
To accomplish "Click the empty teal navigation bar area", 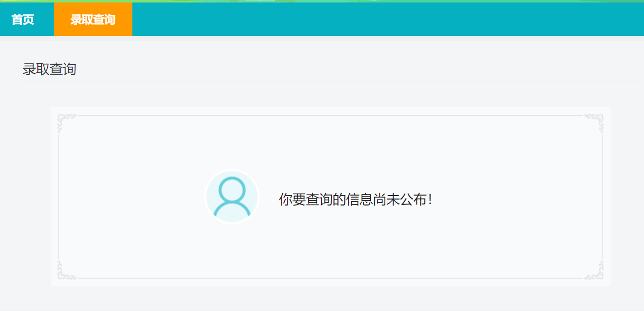I will [388, 19].
